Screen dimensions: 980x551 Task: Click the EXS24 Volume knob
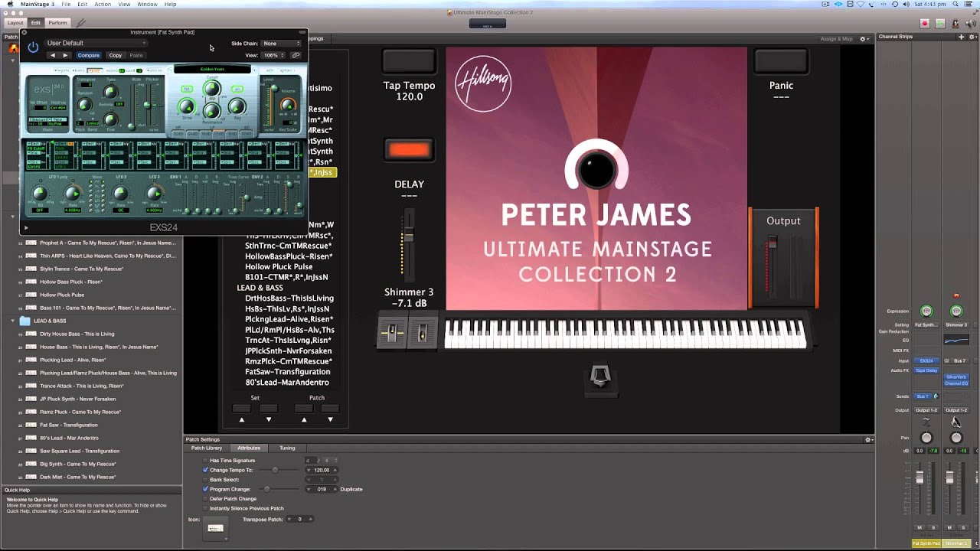click(288, 106)
